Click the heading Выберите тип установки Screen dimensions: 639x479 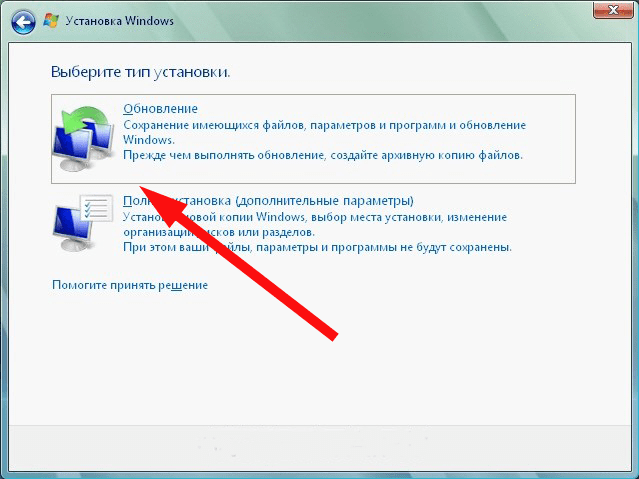point(141,72)
